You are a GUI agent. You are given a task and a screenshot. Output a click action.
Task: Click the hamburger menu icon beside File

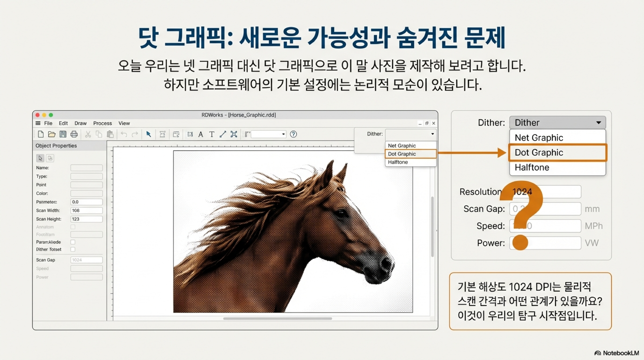click(38, 123)
